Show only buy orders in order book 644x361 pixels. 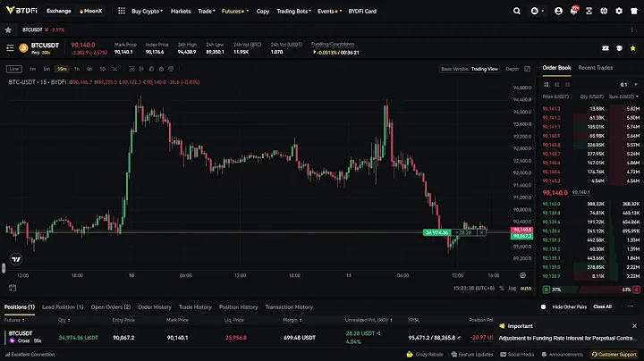coord(557,85)
